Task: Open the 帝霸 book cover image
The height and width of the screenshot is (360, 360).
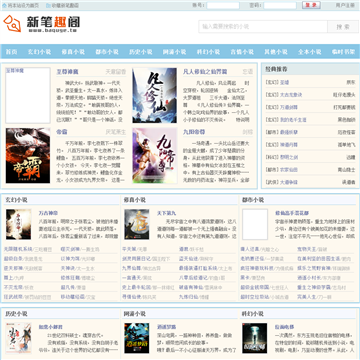Action: (28, 155)
